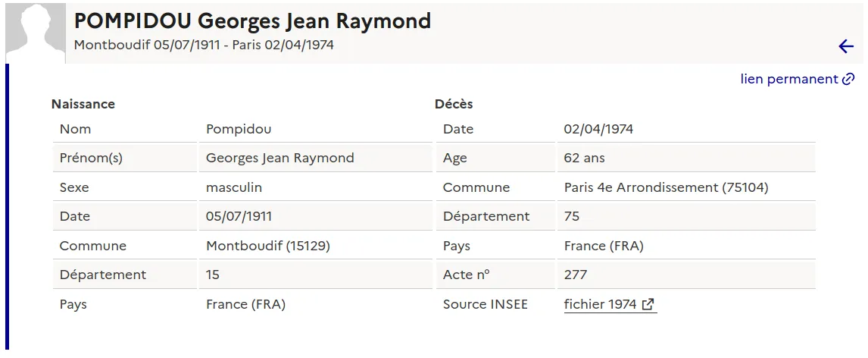
Task: Click the birth department value 15
Action: [213, 275]
